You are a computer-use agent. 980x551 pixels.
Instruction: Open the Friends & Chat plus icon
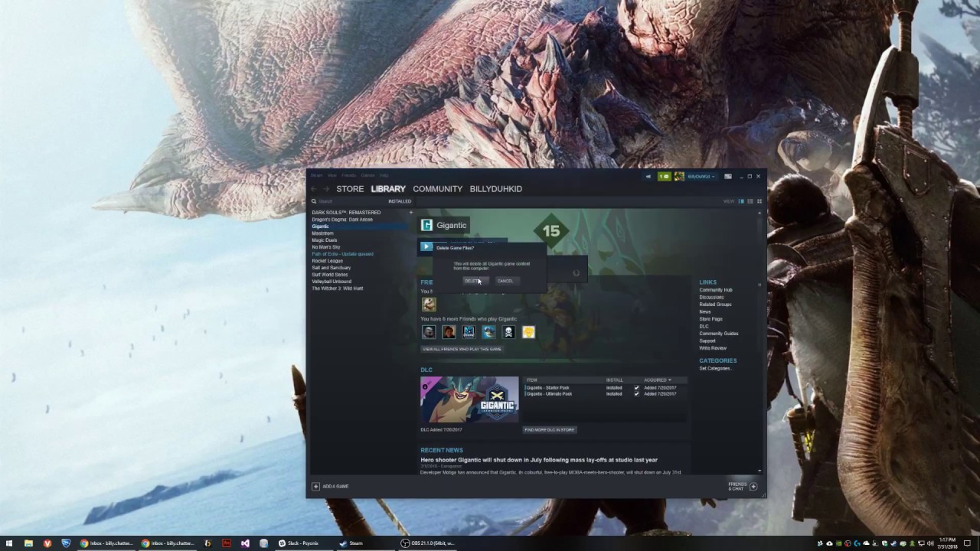pos(753,486)
